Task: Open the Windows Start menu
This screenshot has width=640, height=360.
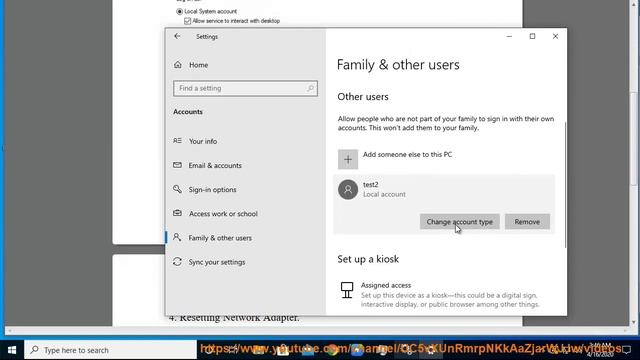Action: (12, 350)
